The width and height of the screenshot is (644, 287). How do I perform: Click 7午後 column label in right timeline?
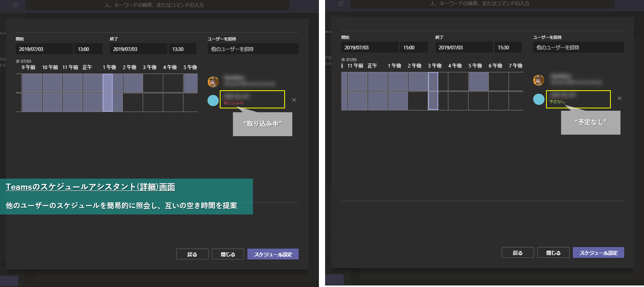(x=516, y=66)
